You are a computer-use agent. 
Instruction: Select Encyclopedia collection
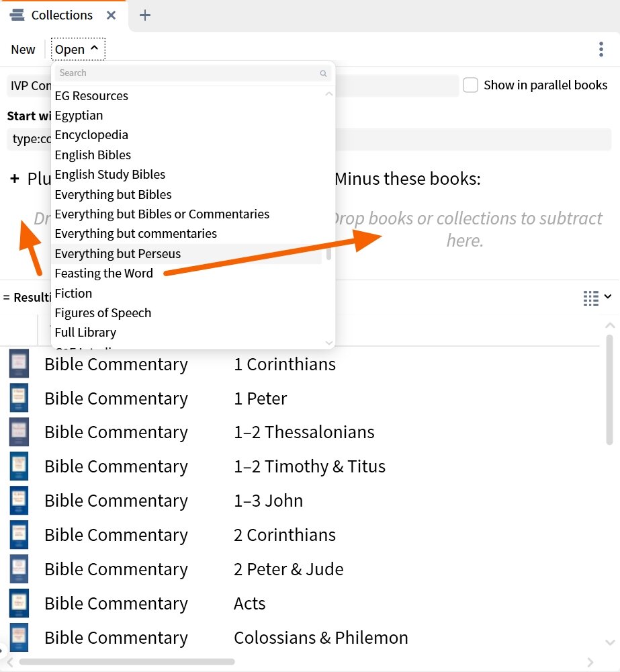(x=91, y=135)
